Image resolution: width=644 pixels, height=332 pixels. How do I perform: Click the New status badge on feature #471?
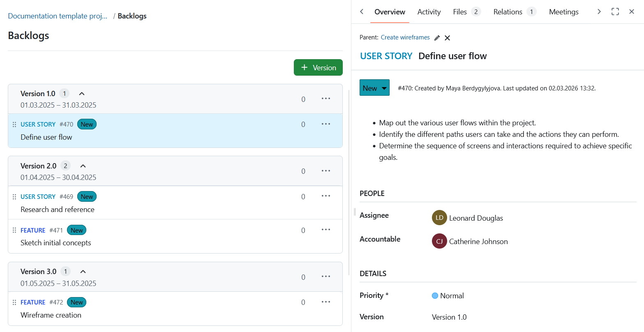[x=76, y=230]
